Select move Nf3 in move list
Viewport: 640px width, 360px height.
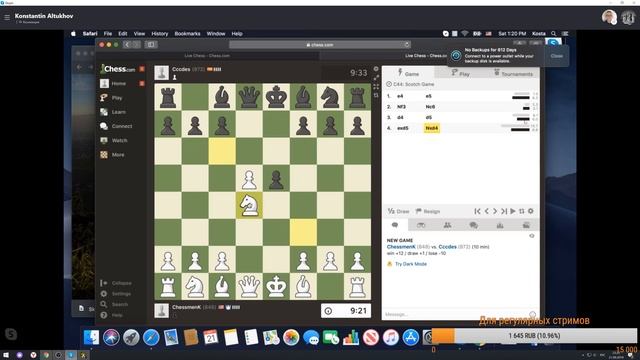401,107
